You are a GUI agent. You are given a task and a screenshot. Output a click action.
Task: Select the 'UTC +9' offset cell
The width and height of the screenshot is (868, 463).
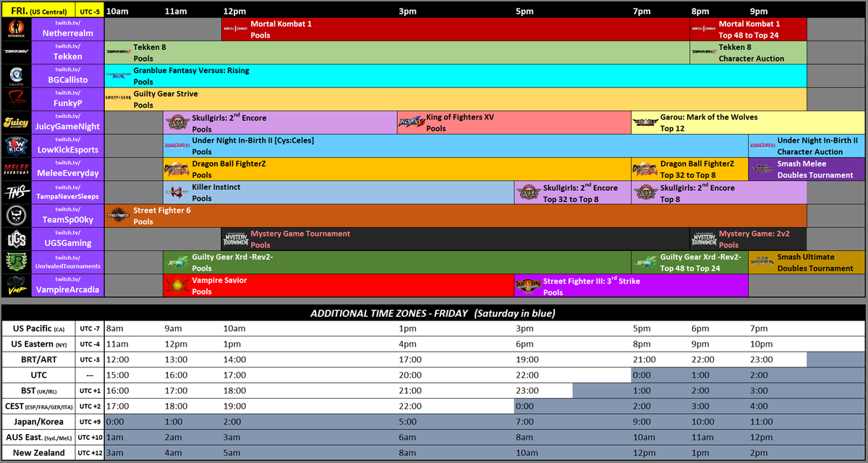[90, 422]
